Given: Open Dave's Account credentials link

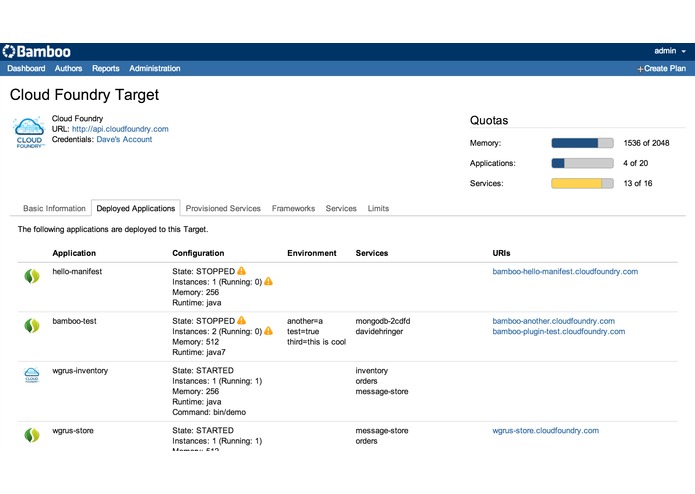Looking at the screenshot, I should 124,139.
